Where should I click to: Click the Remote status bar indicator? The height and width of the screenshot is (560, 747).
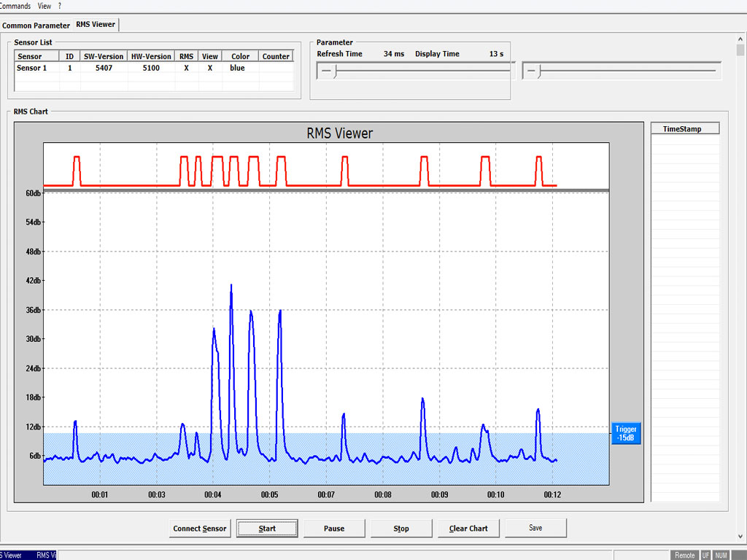(684, 555)
